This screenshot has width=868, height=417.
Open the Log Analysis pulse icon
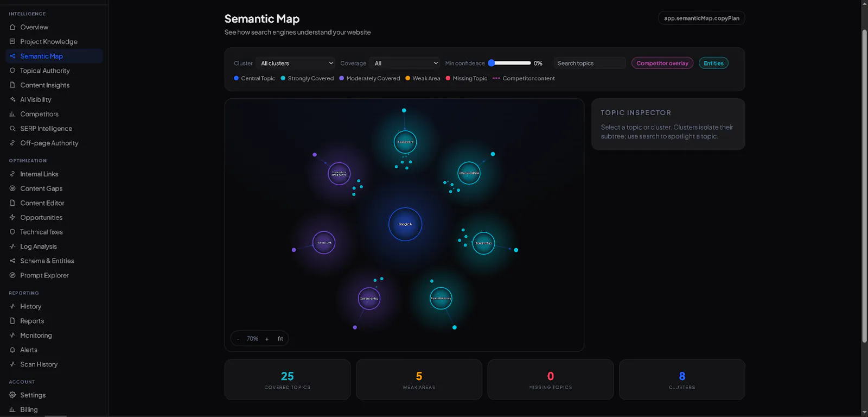click(12, 246)
